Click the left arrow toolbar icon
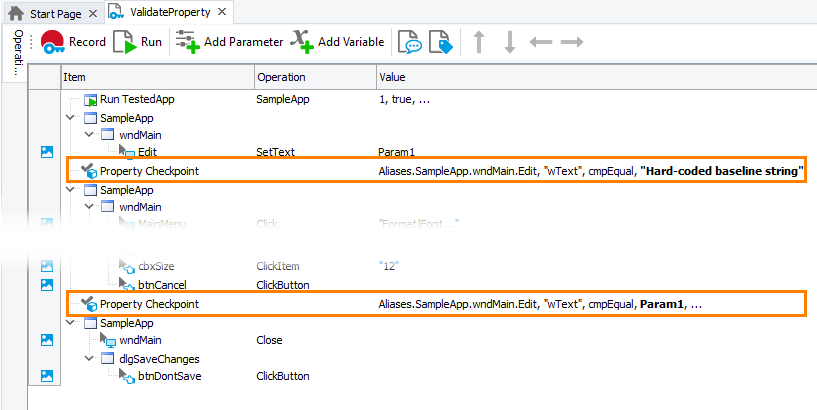817x410 pixels. (540, 42)
